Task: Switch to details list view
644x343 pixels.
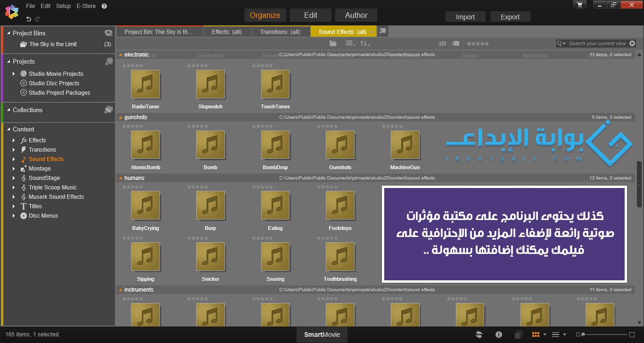Action: coord(555,335)
